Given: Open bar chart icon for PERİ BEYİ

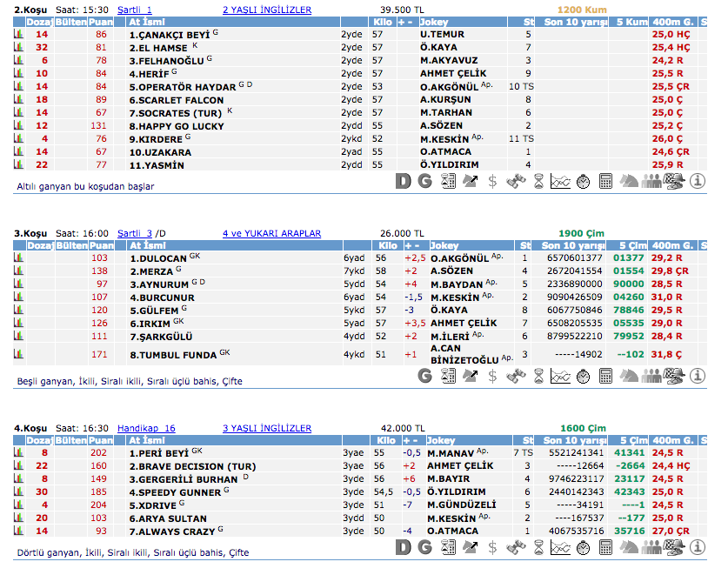Looking at the screenshot, I should pos(19,453).
